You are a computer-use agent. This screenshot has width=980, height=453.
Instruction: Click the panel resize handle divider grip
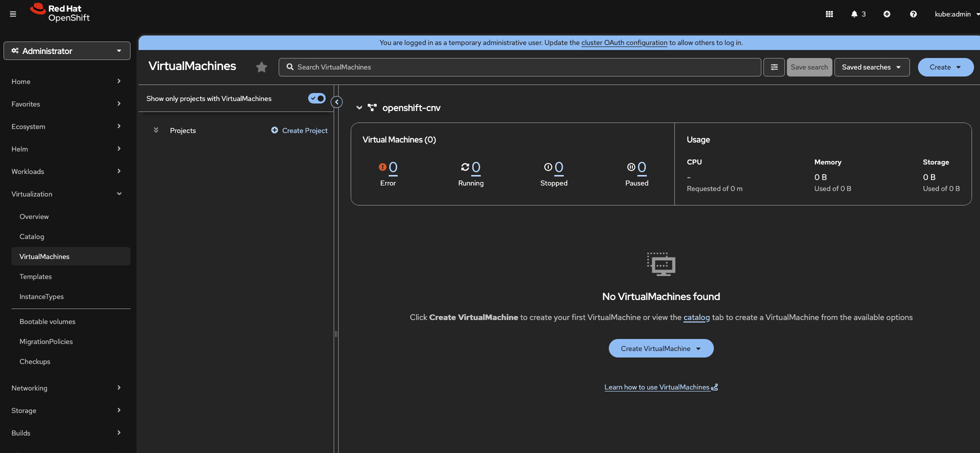tap(336, 334)
